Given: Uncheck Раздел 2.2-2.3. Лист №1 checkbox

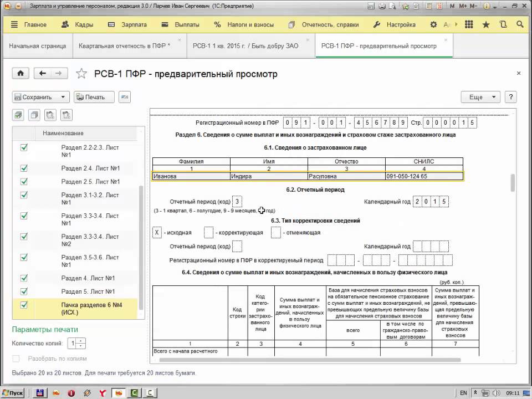Looking at the screenshot, I should click(x=24, y=147).
